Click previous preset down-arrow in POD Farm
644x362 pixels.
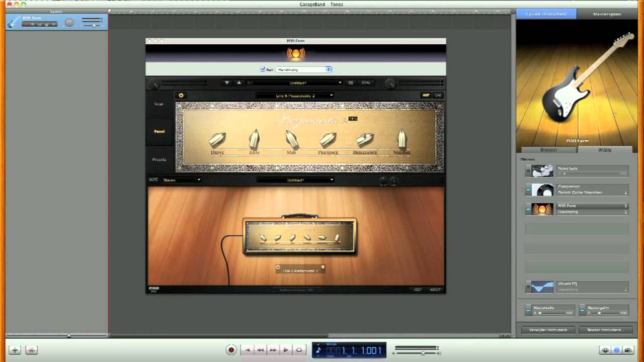tap(227, 82)
